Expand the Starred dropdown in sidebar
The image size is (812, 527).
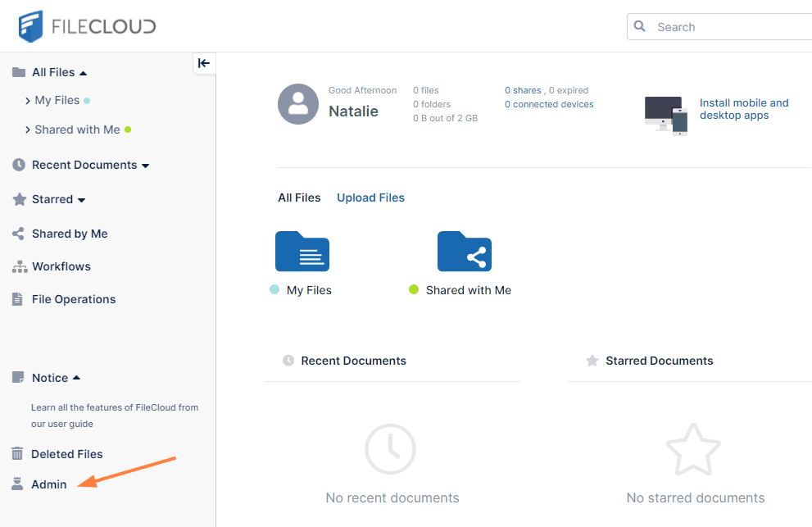tap(81, 200)
